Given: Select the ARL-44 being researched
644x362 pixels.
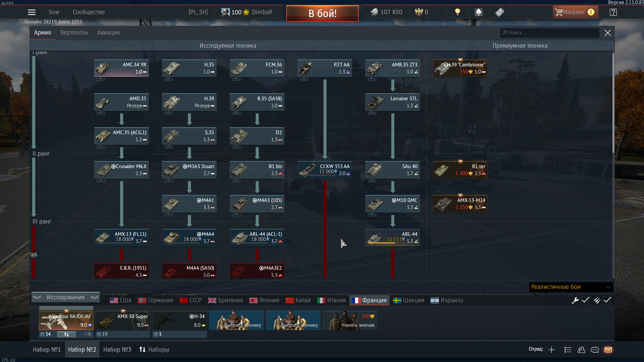Looking at the screenshot, I should (x=393, y=238).
